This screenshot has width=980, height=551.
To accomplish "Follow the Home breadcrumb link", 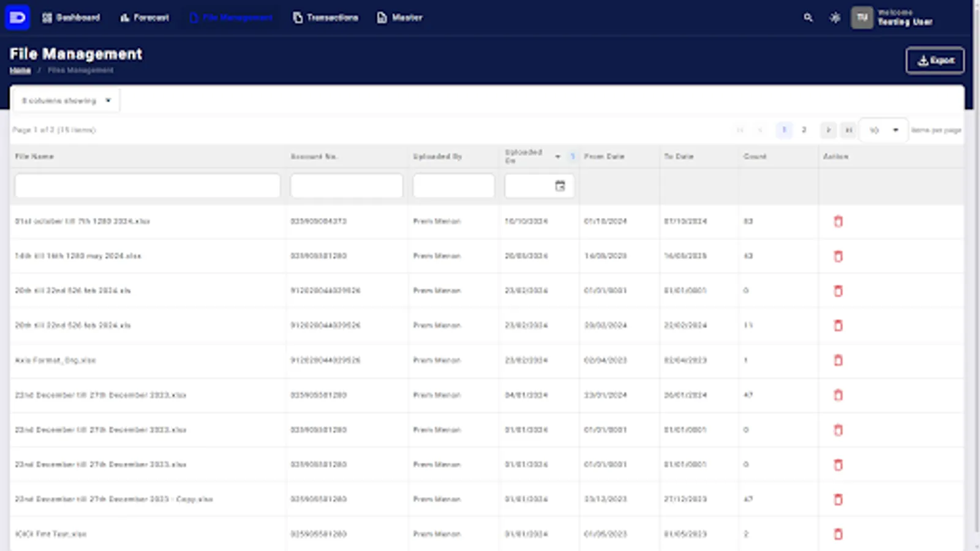I will point(20,70).
